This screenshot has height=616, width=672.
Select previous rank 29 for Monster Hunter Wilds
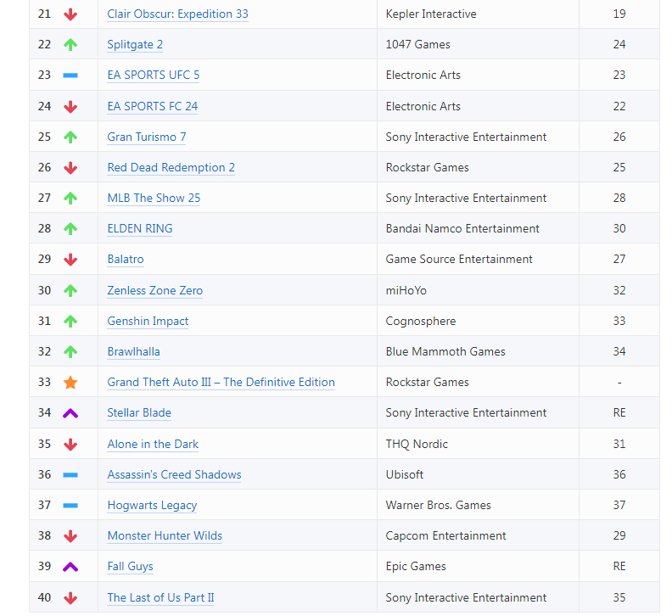click(x=619, y=535)
